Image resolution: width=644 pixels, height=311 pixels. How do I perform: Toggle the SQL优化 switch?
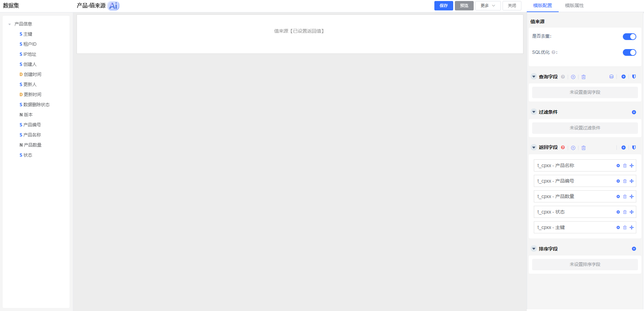(630, 52)
